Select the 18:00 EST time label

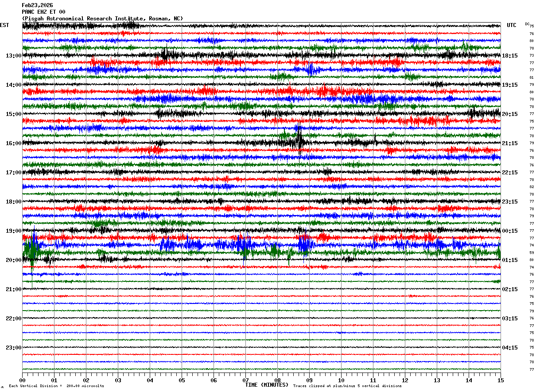(x=14, y=202)
